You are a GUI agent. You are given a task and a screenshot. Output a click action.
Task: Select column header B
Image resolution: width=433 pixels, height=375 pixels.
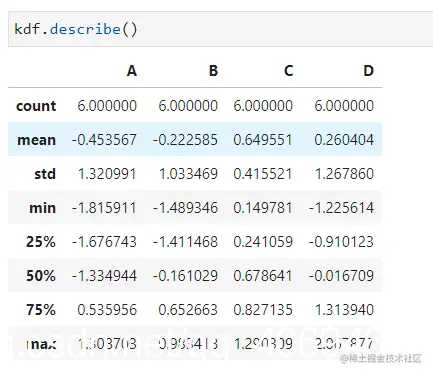pos(213,71)
